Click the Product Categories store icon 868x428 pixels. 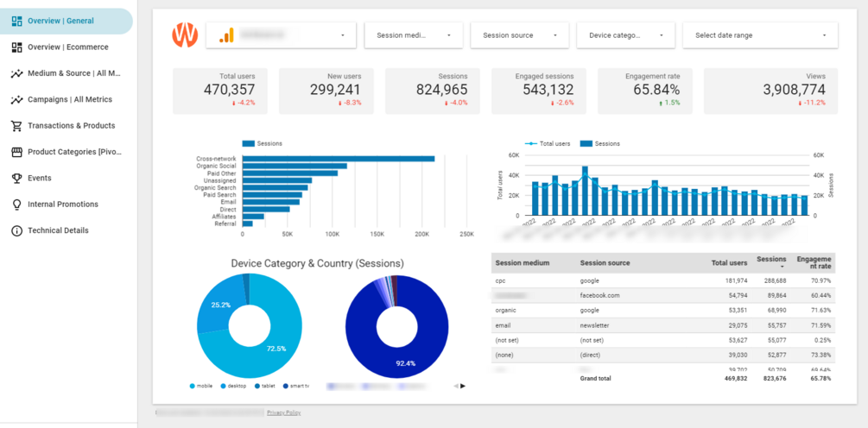pyautogui.click(x=16, y=152)
